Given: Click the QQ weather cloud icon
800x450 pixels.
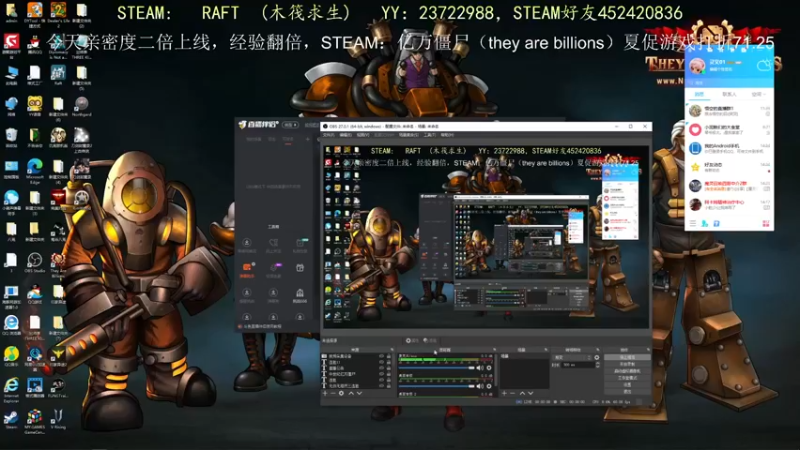Looking at the screenshot, I should click(x=764, y=65).
